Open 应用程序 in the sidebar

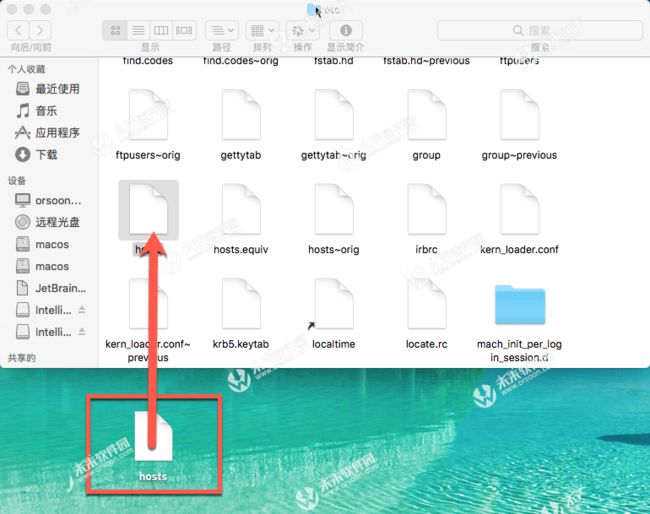coord(48,133)
